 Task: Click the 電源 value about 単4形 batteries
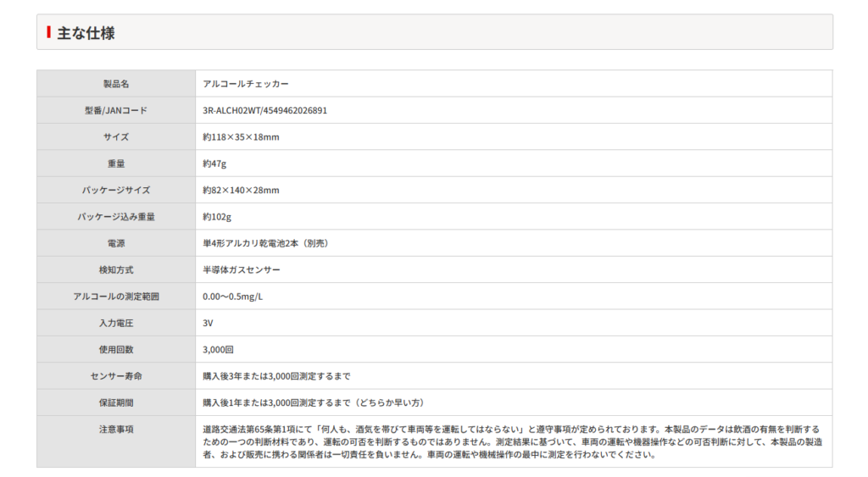tap(265, 243)
